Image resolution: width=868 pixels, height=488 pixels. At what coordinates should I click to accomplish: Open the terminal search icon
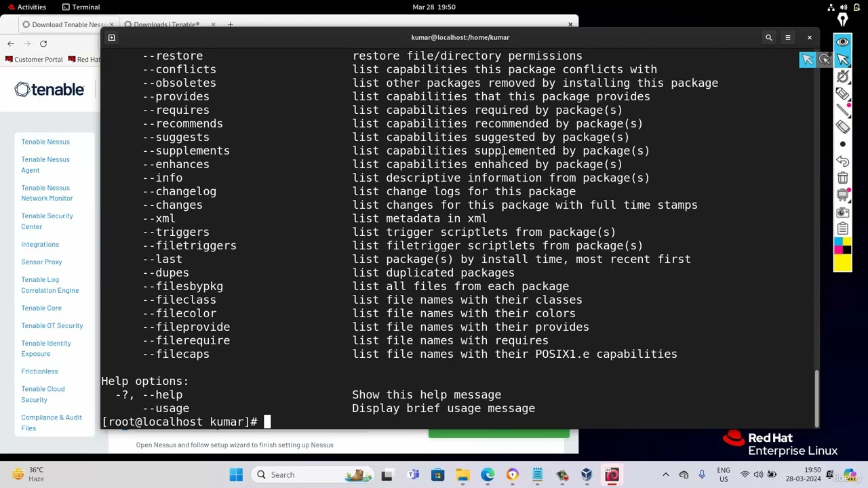[x=768, y=37]
